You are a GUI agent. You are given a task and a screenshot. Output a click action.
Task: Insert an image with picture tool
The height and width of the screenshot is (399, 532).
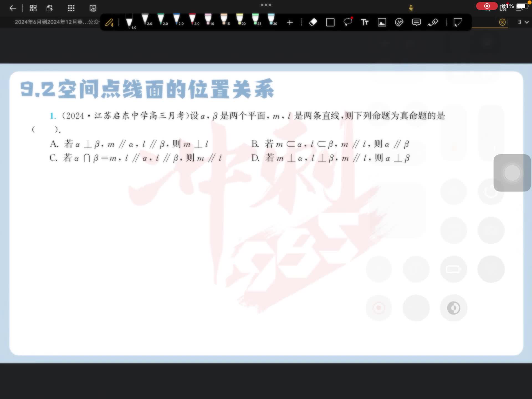(x=382, y=22)
